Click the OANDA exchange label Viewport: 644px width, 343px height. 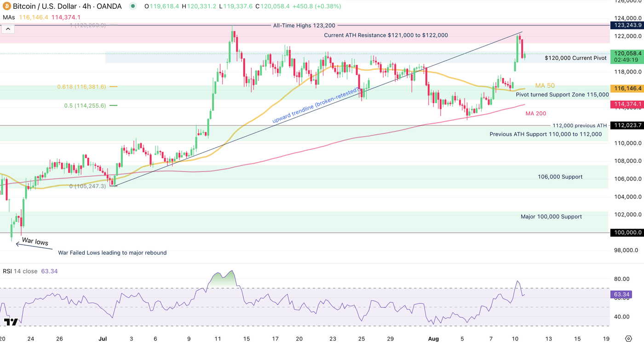110,6
